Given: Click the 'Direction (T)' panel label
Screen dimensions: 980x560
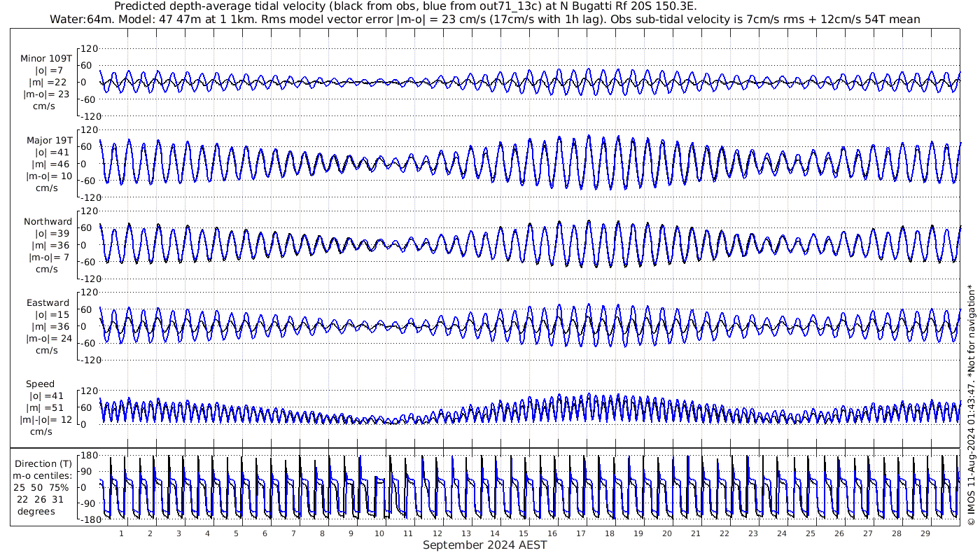Looking at the screenshot, I should [x=43, y=464].
